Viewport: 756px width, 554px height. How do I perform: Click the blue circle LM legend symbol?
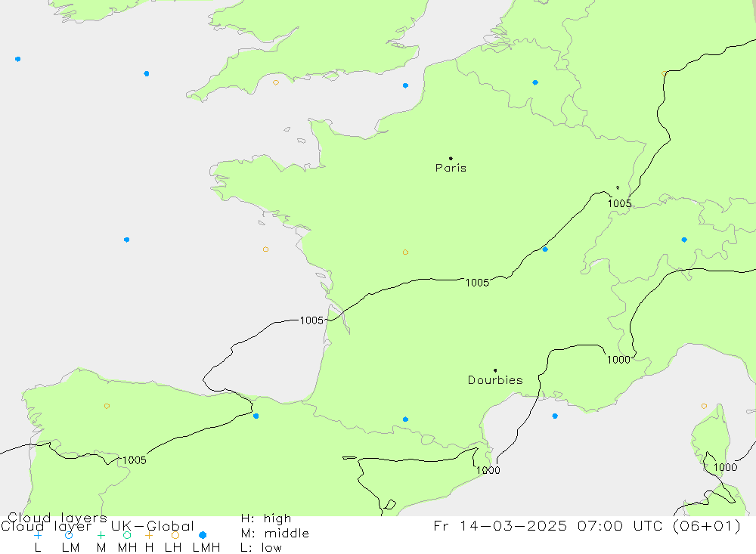(x=69, y=535)
